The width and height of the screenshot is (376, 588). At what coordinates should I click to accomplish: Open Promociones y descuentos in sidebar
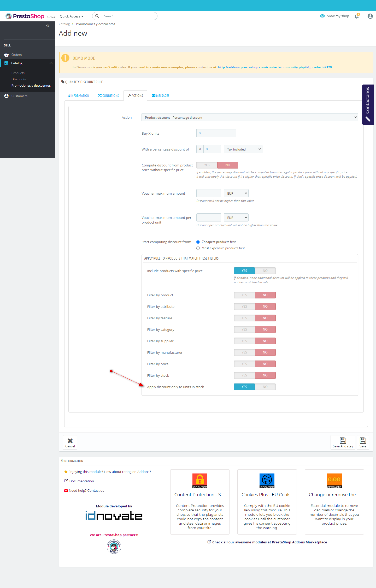pyautogui.click(x=31, y=86)
